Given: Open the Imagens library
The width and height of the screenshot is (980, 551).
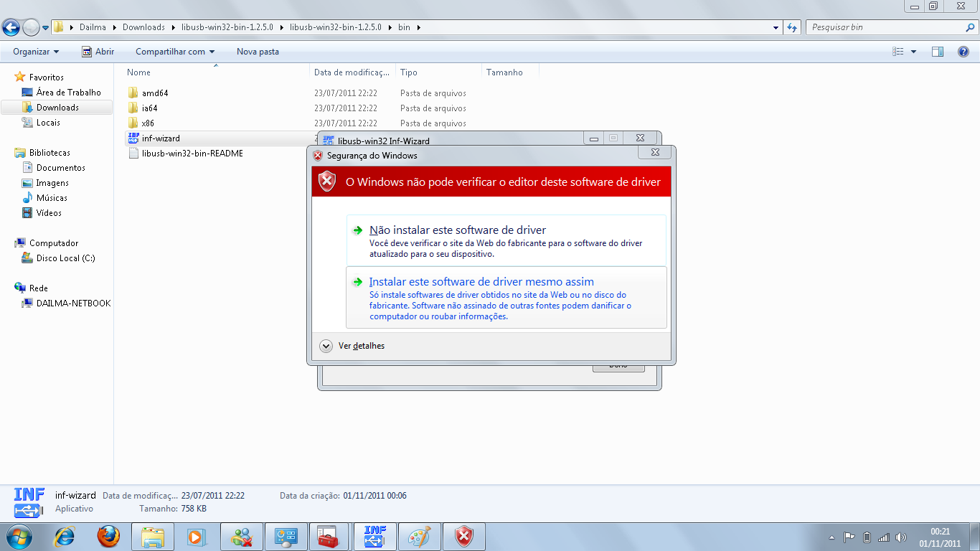Looking at the screenshot, I should tap(52, 183).
